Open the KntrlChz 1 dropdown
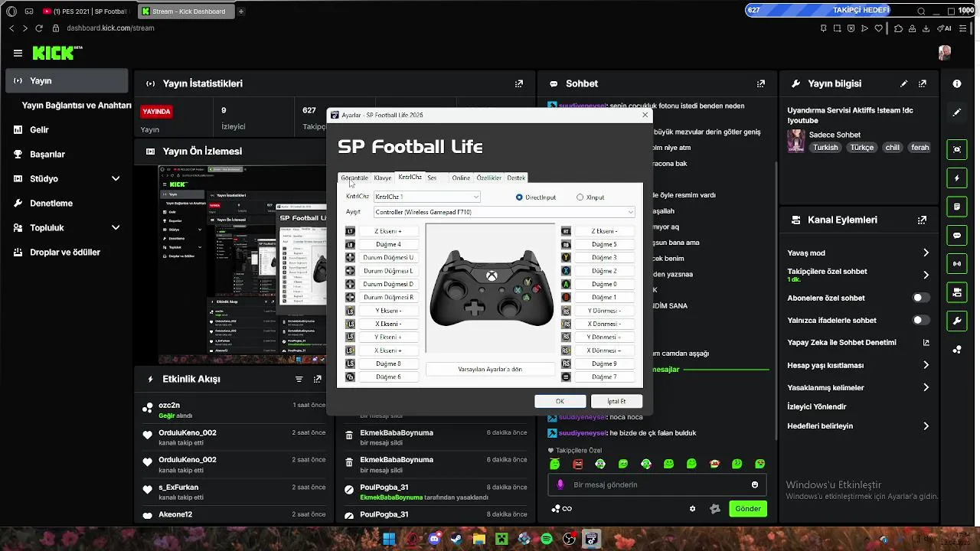The image size is (980, 551). 426,197
